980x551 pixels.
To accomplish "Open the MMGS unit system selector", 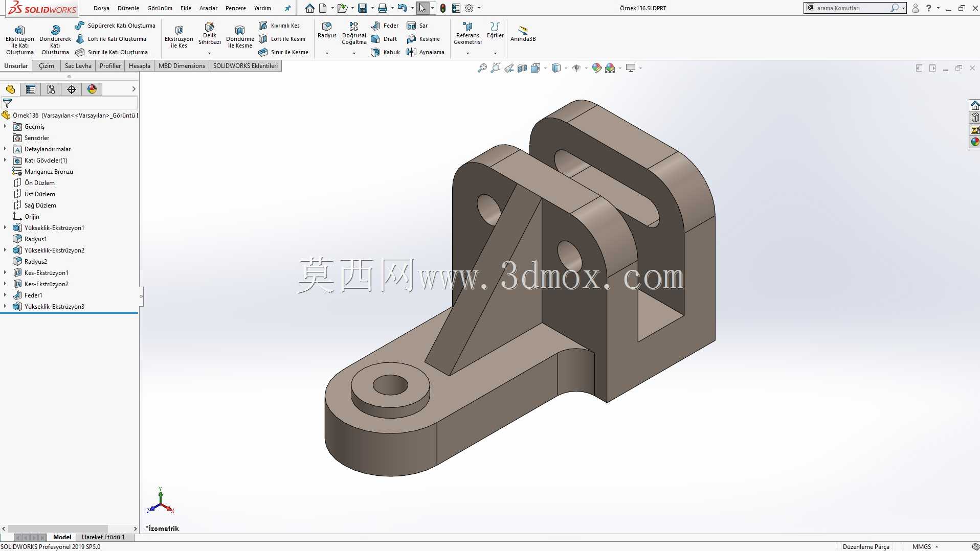I will (925, 547).
